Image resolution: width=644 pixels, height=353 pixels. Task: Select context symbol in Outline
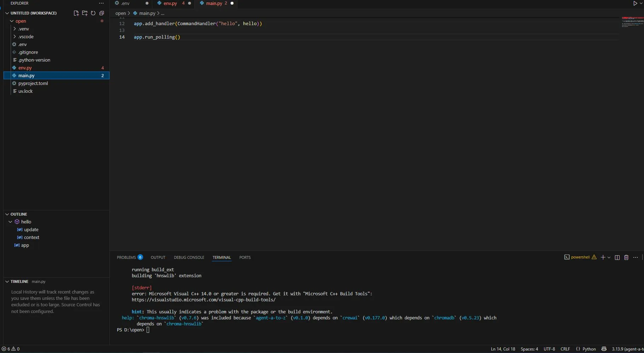(x=57, y=238)
